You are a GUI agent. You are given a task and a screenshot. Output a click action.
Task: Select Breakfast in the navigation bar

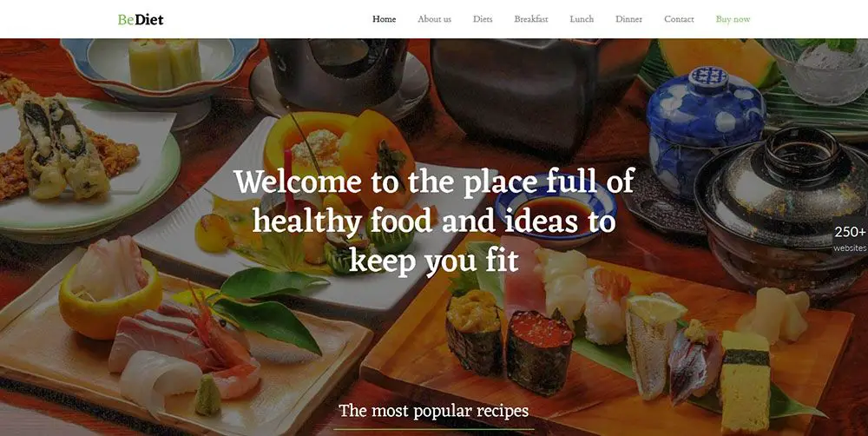click(x=531, y=19)
